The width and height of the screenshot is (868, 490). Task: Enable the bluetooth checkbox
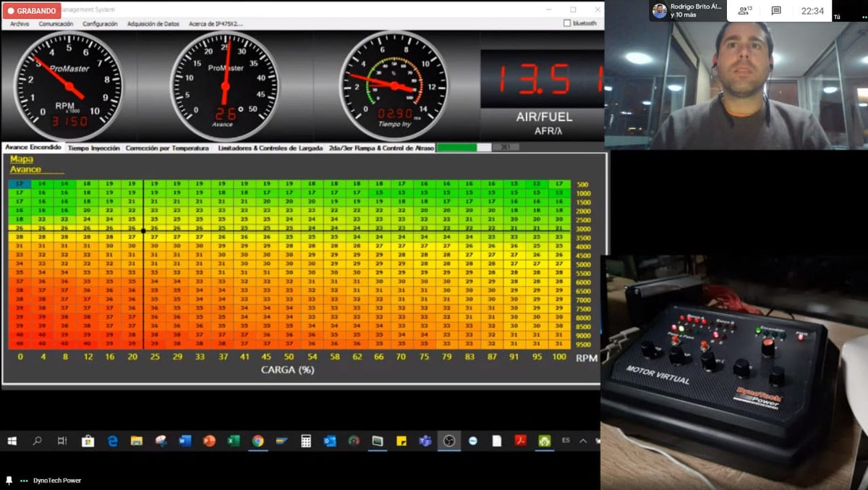pos(567,23)
